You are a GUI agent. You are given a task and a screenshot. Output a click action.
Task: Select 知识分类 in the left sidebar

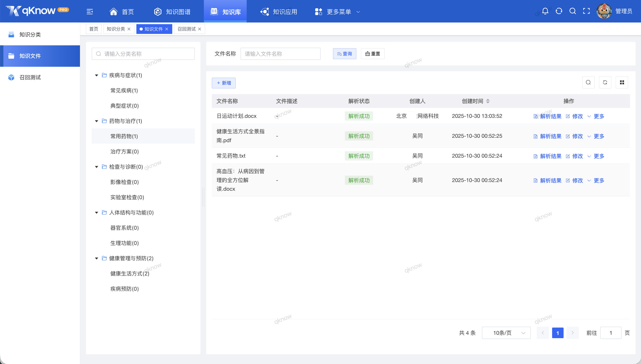tap(30, 35)
